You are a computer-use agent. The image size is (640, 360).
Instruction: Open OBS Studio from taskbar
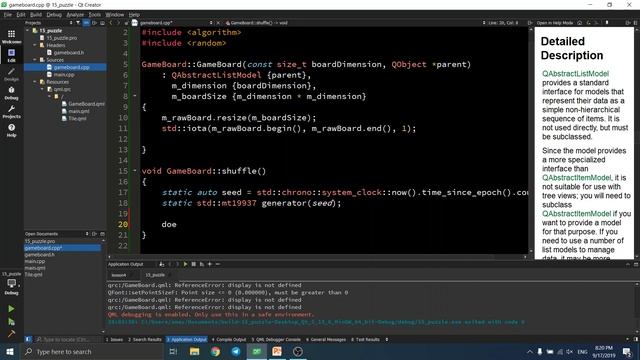click(x=298, y=351)
